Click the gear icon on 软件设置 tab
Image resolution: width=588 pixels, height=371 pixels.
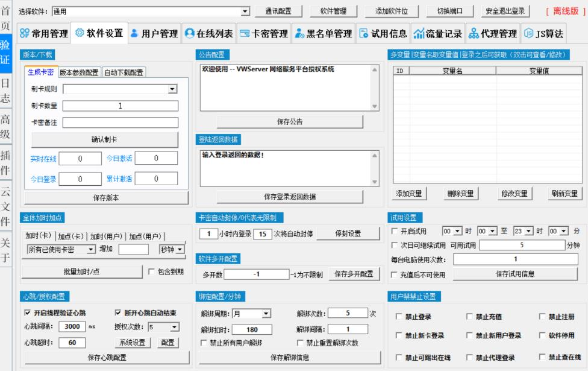pos(80,33)
